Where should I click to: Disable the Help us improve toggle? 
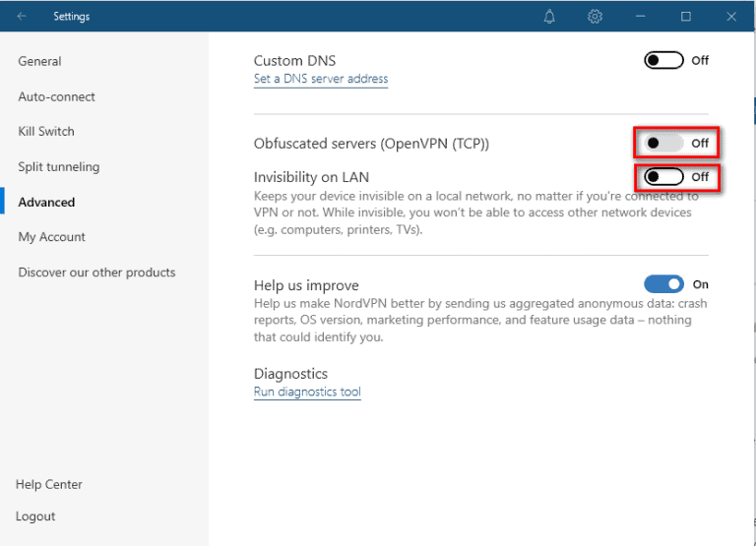point(663,284)
